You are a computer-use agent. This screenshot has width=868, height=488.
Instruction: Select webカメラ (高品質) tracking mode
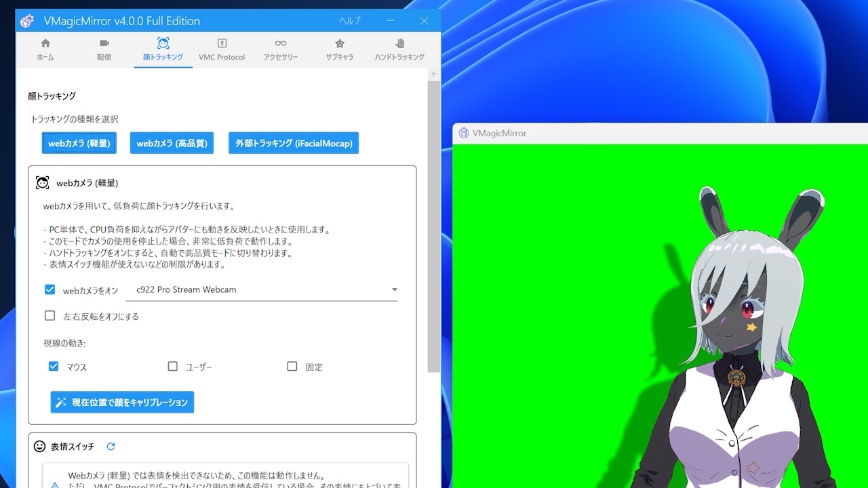pos(172,143)
